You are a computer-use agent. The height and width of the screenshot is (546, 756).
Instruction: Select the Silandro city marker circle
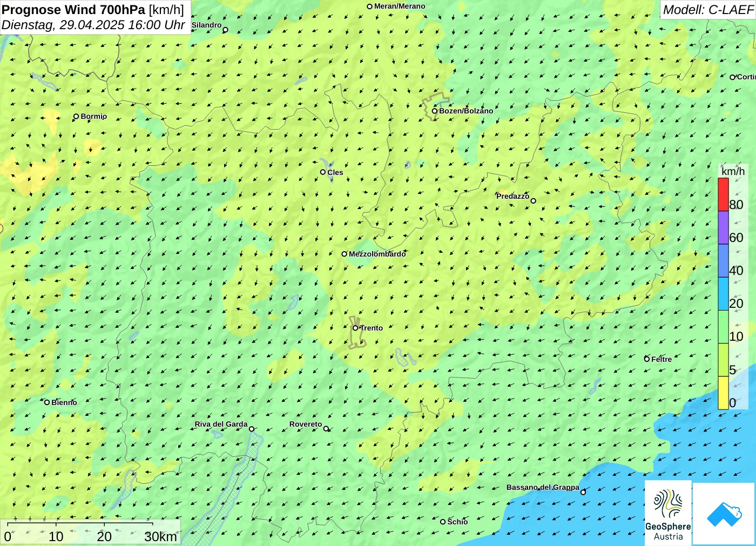pyautogui.click(x=226, y=30)
